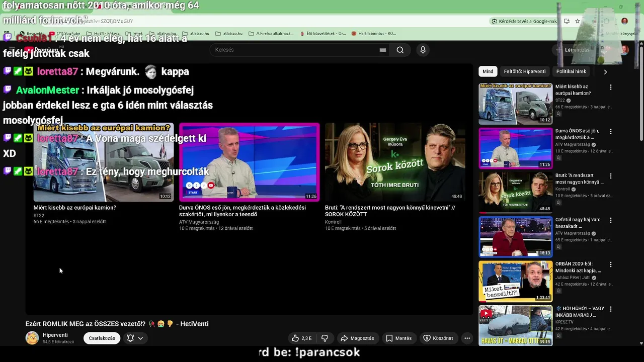
Task: Click sidebar channel name 'KRESZ TV'
Action: point(565,322)
